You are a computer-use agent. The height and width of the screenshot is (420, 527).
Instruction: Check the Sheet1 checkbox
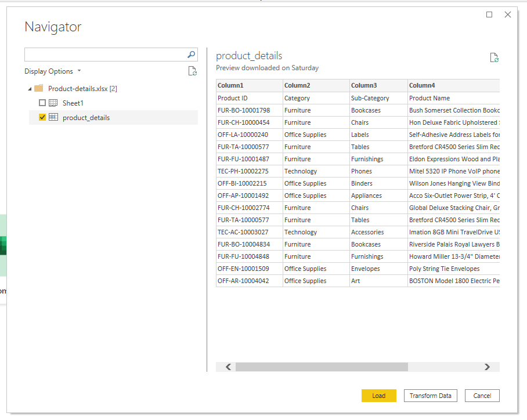tap(42, 103)
